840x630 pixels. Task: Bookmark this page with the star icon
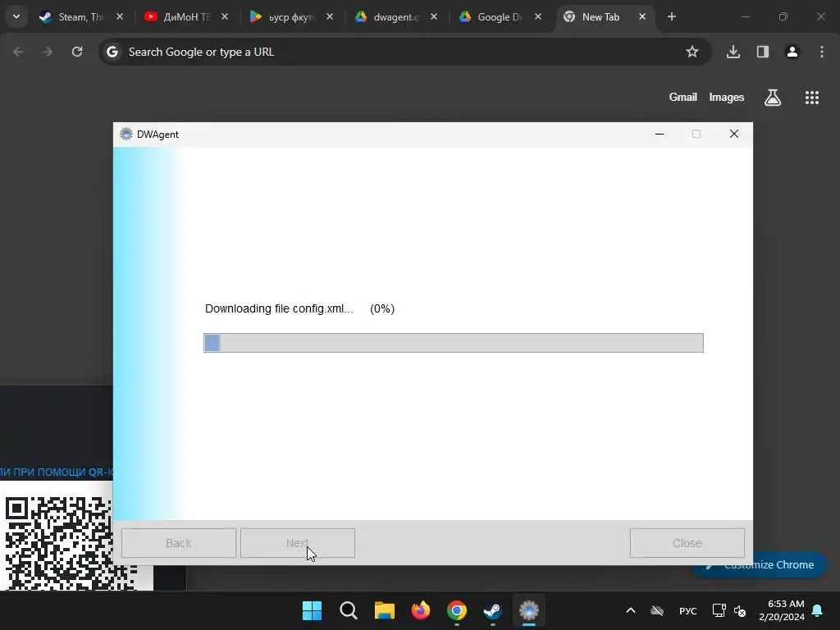click(692, 52)
